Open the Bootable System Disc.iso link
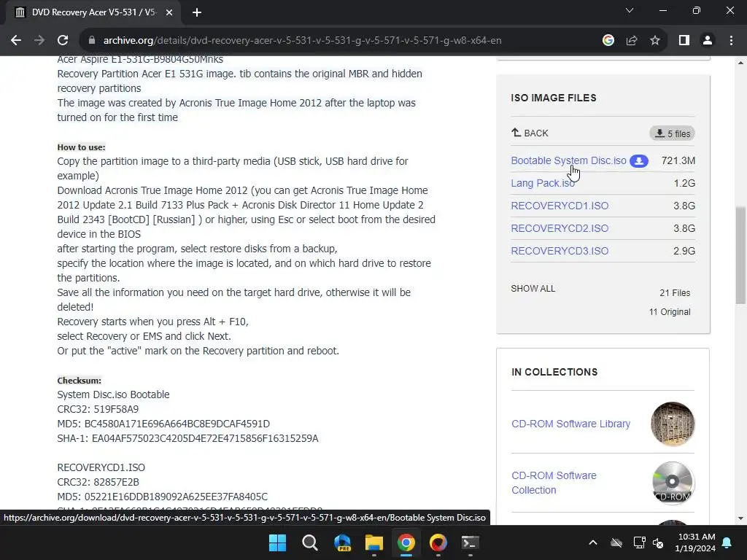 point(568,160)
